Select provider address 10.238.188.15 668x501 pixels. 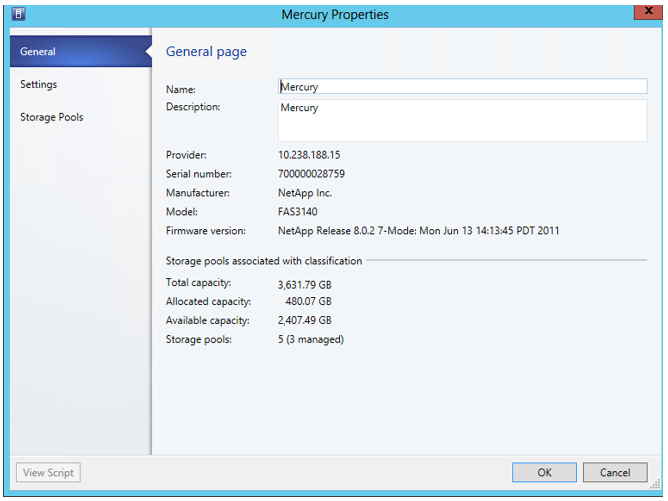coord(309,155)
